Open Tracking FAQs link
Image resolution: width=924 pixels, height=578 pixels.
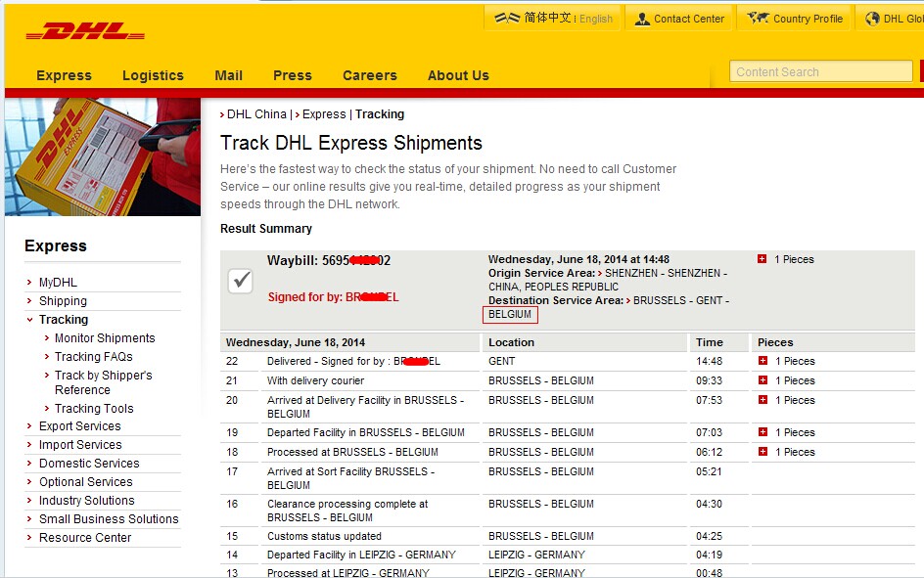94,357
